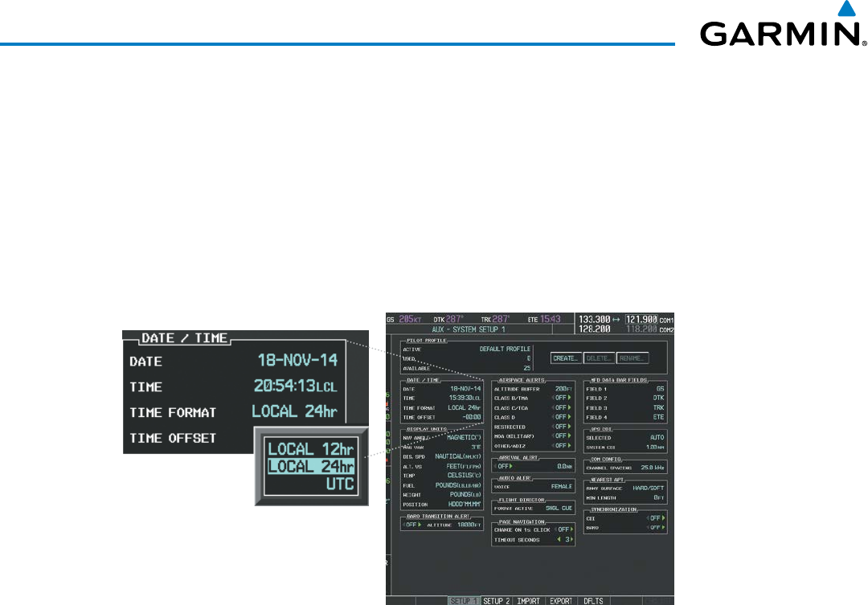Image resolution: width=868 pixels, height=605 pixels.
Task: Click COM2 active frequency 128.200
Action: (x=594, y=329)
